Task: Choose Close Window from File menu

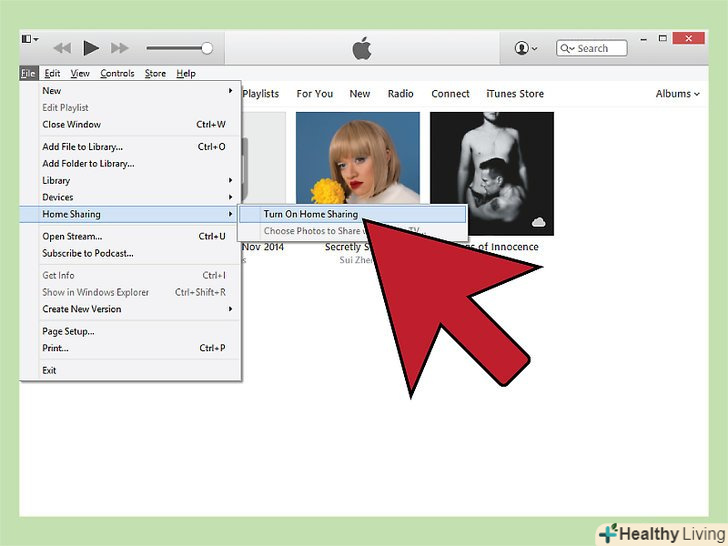Action: [x=130, y=124]
